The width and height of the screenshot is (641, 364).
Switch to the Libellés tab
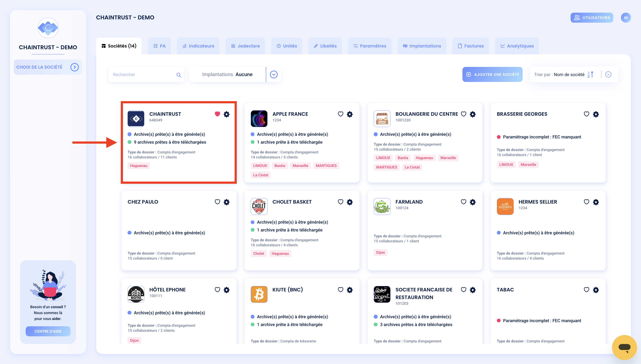325,46
